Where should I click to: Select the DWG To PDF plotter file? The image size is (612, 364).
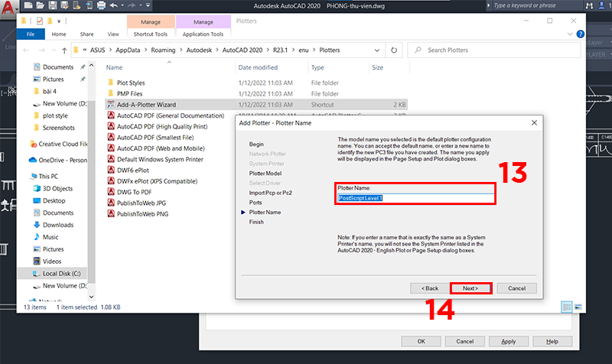pos(135,192)
